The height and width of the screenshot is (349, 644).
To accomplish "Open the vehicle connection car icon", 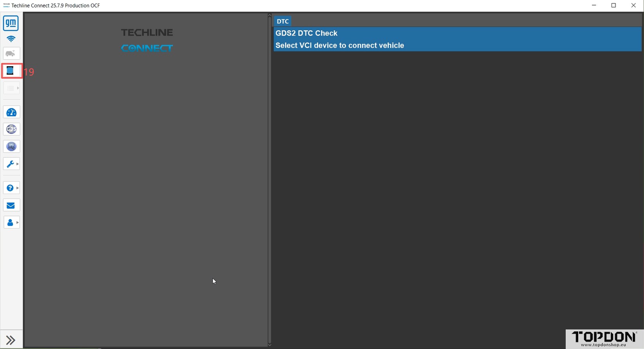I will [11, 54].
